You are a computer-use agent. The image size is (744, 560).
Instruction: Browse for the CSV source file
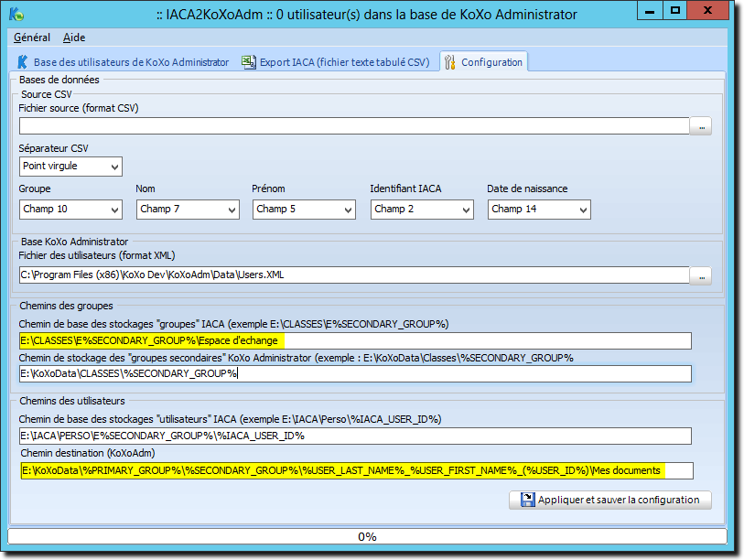[701, 126]
